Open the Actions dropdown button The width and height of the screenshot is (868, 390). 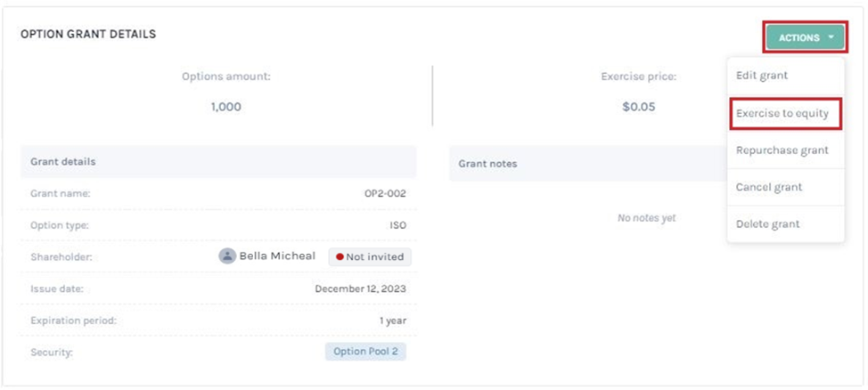(806, 37)
